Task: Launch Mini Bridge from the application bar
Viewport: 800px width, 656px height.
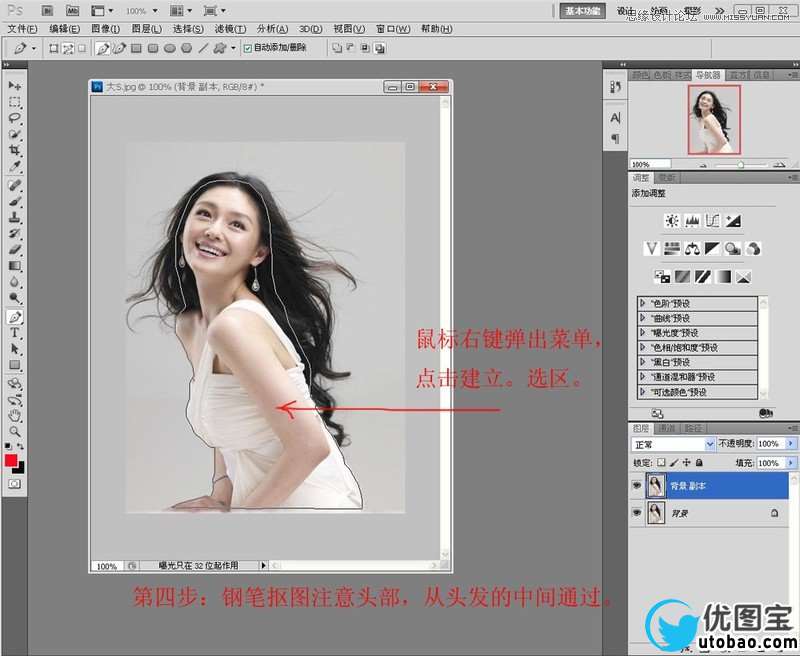Action: (72, 10)
